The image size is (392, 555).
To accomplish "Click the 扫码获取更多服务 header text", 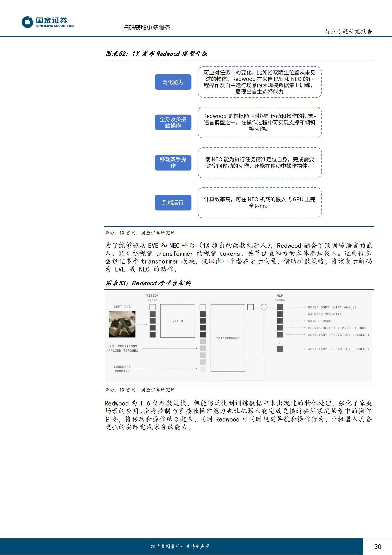I will [x=146, y=28].
